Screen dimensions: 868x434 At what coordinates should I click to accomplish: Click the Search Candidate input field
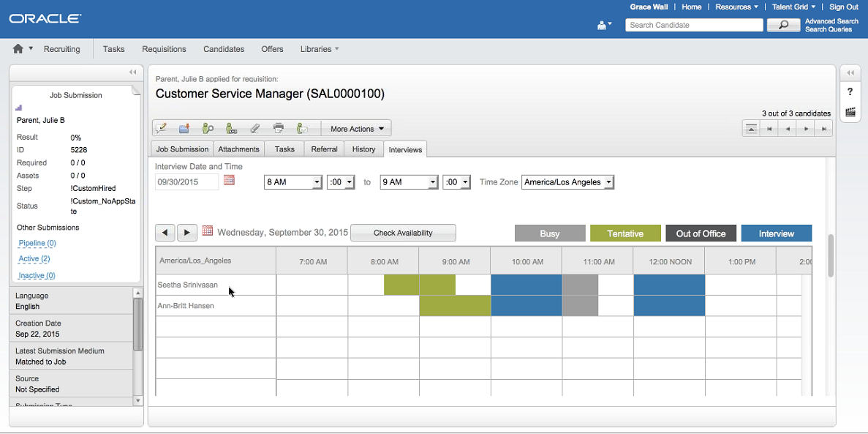[x=694, y=25]
